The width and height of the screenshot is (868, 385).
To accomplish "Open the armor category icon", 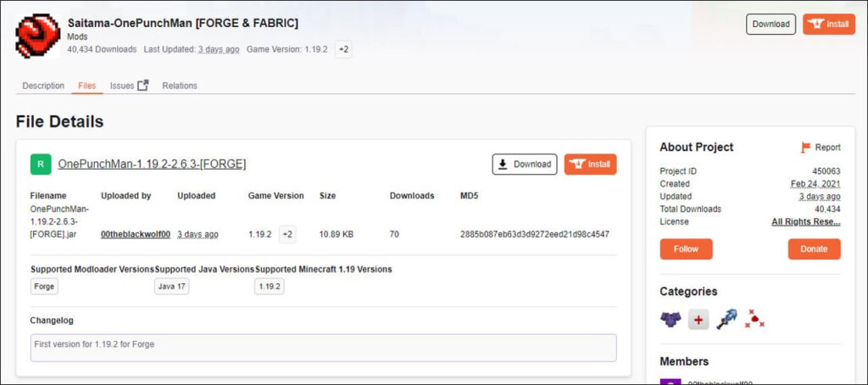I will click(670, 319).
